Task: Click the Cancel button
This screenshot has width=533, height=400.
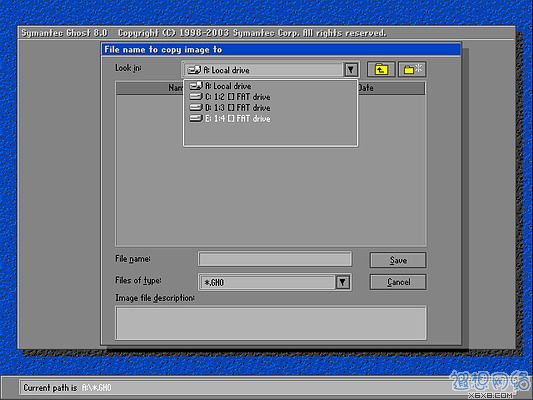Action: coord(398,282)
